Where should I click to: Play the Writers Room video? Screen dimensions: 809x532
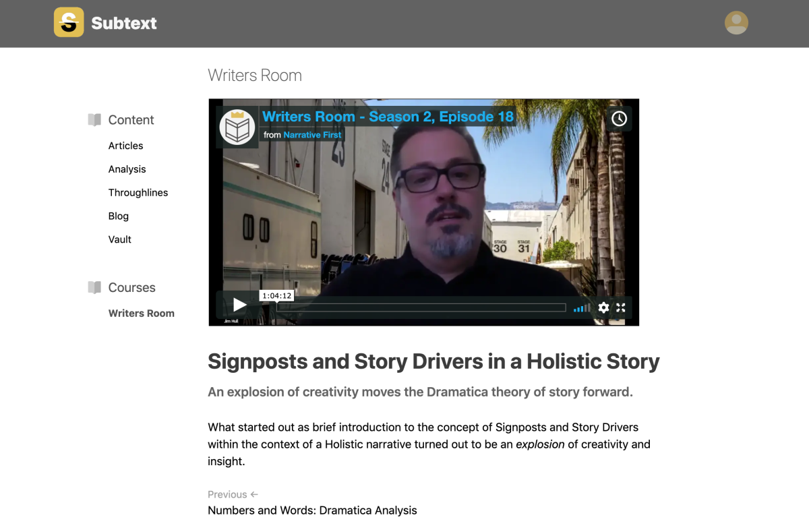click(239, 305)
